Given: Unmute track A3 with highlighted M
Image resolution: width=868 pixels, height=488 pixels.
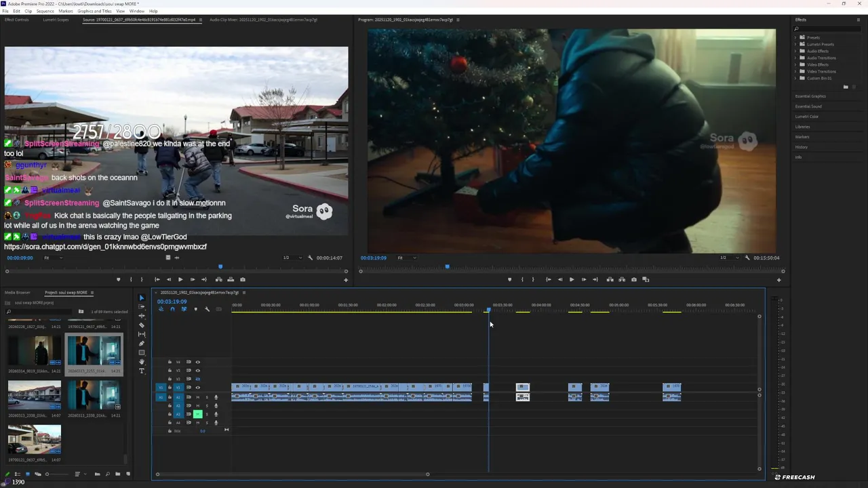Looking at the screenshot, I should 198,414.
